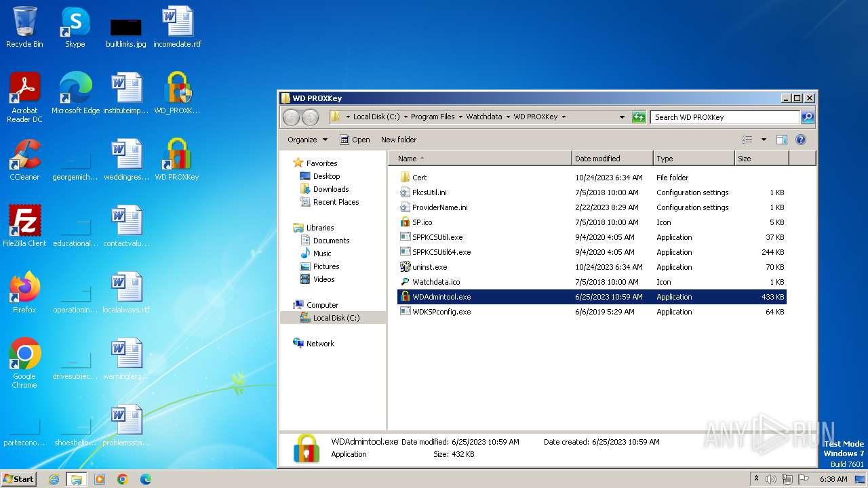Open Recent Places in navigation pane
Viewport: 868px width, 488px height.
click(336, 202)
